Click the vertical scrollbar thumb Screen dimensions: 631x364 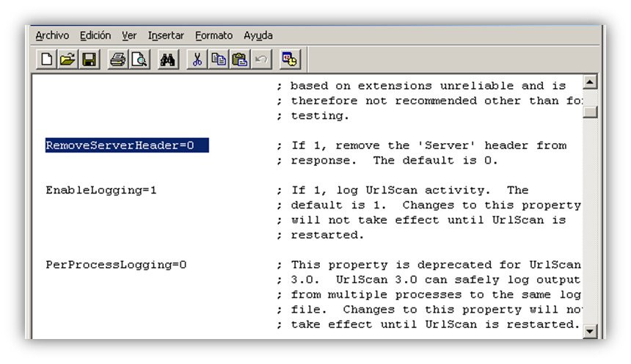590,112
